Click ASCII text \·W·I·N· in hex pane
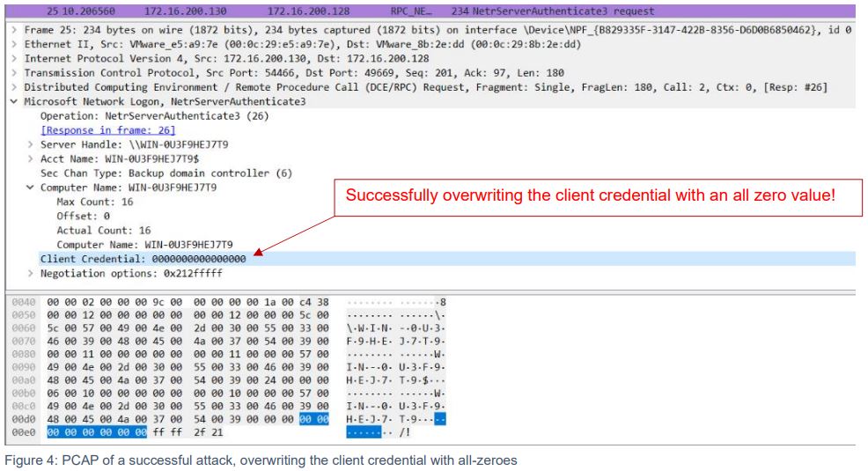 [x=369, y=328]
